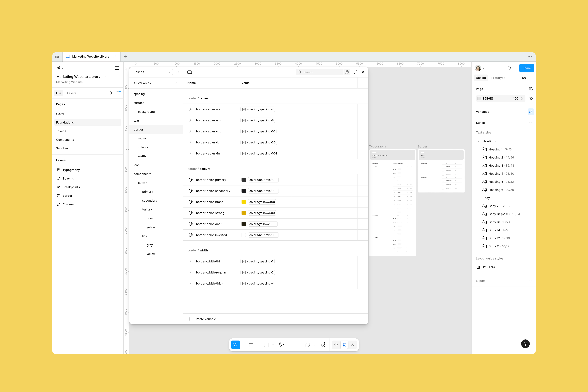Switch to the File tab
This screenshot has height=392, width=588.
[x=59, y=93]
